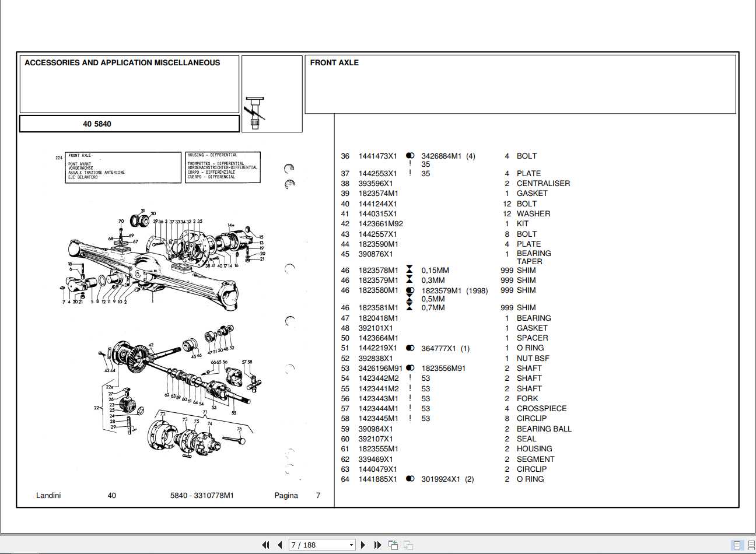Click the 0,15MM shim note
The image size is (756, 554).
(x=435, y=270)
